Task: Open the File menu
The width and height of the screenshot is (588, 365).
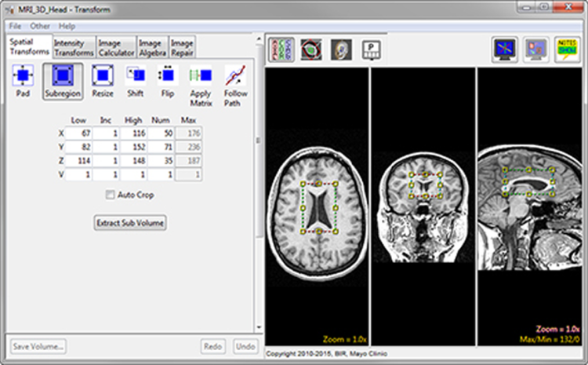Action: (15, 26)
